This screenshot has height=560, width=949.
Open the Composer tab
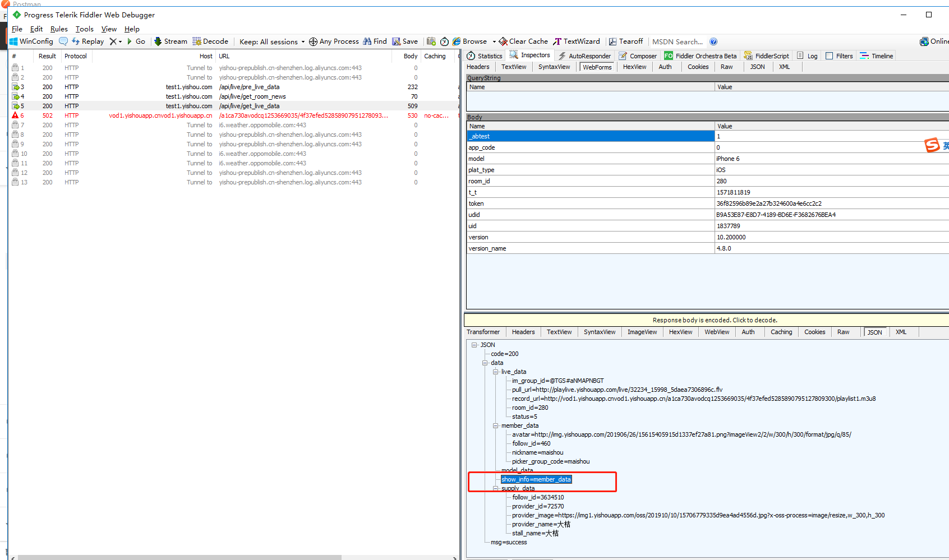click(638, 56)
